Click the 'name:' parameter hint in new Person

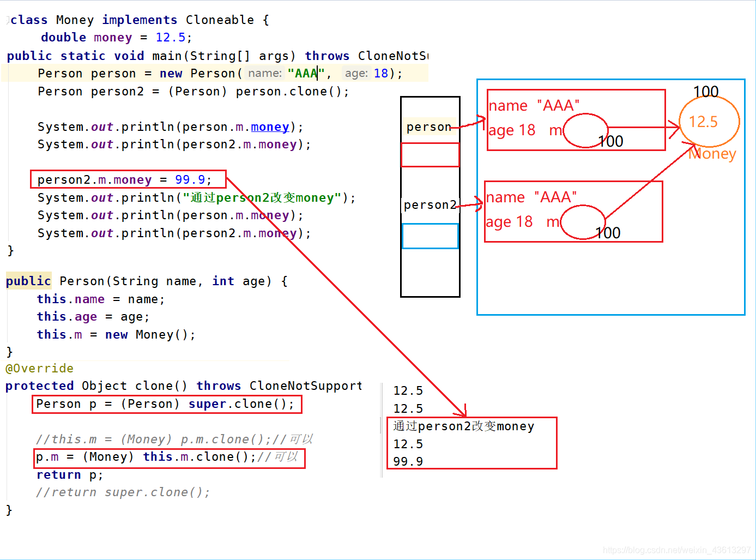[265, 73]
